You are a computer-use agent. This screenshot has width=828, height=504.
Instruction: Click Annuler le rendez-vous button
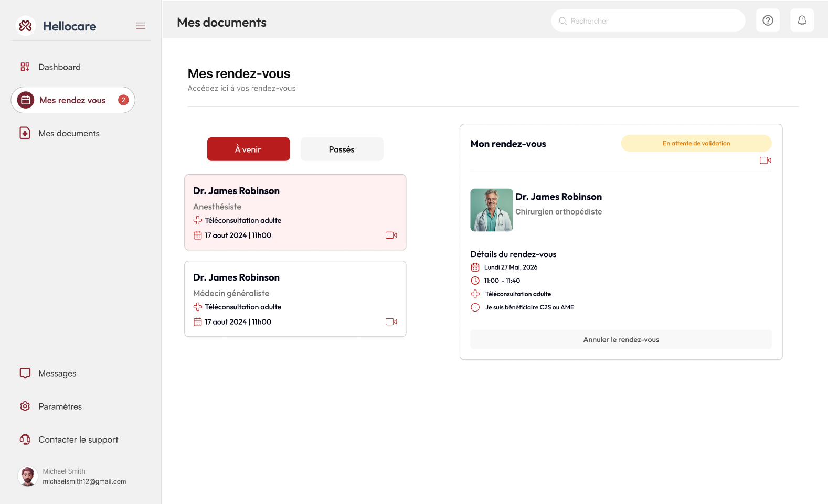[621, 339]
